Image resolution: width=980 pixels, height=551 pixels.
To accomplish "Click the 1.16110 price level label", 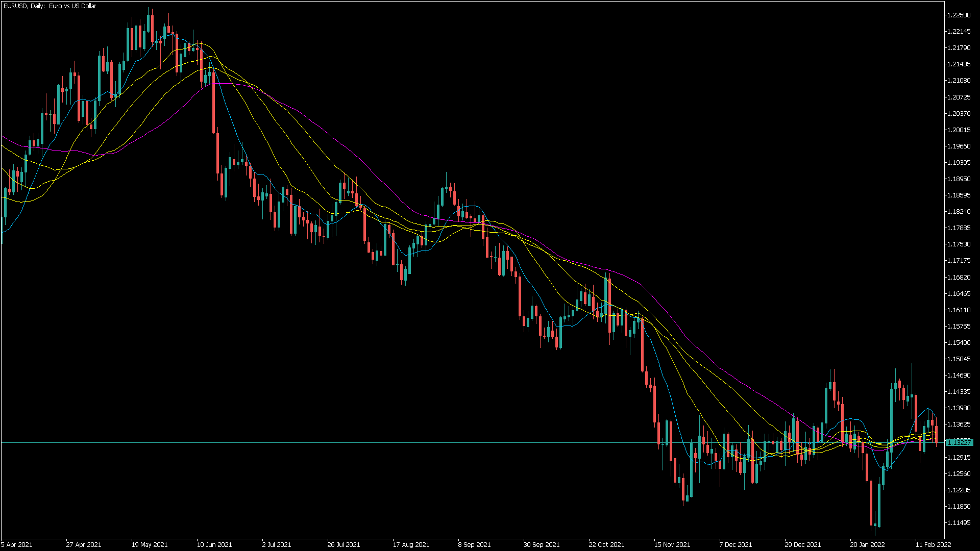I will pos(959,310).
